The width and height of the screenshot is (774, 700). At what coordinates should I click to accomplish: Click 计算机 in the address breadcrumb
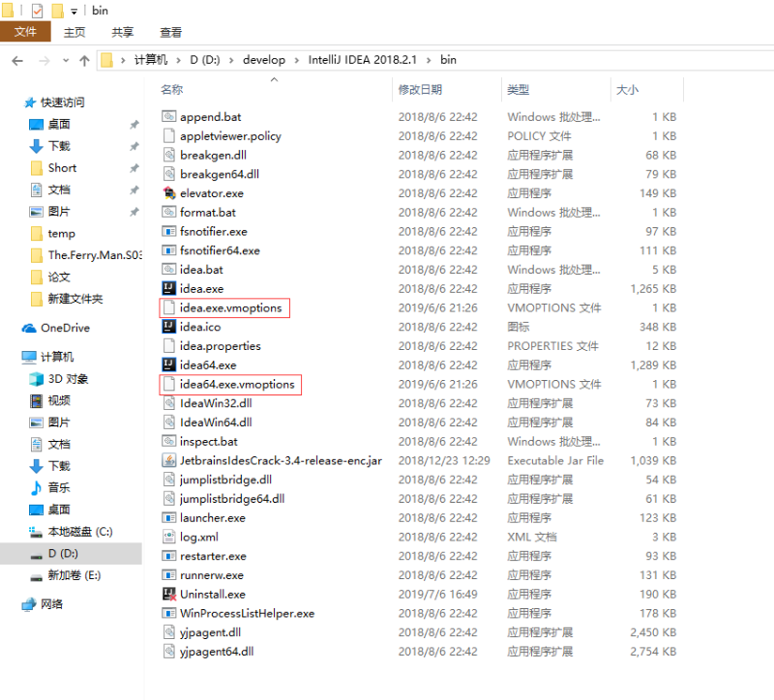click(x=151, y=60)
